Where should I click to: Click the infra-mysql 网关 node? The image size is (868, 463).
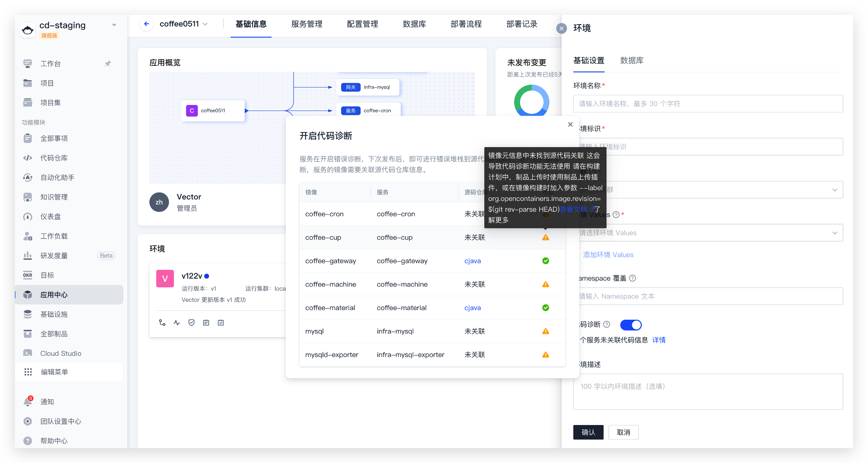tap(368, 87)
